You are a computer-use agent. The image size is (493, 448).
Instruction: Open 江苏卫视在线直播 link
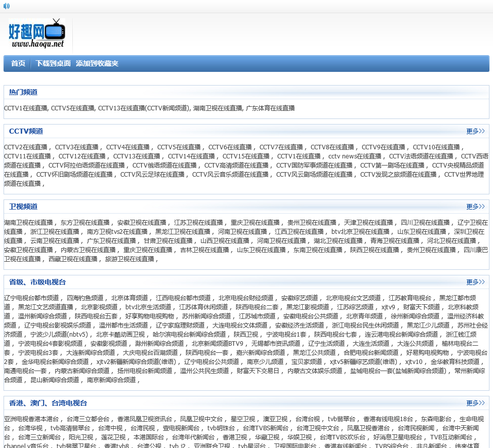198,223
